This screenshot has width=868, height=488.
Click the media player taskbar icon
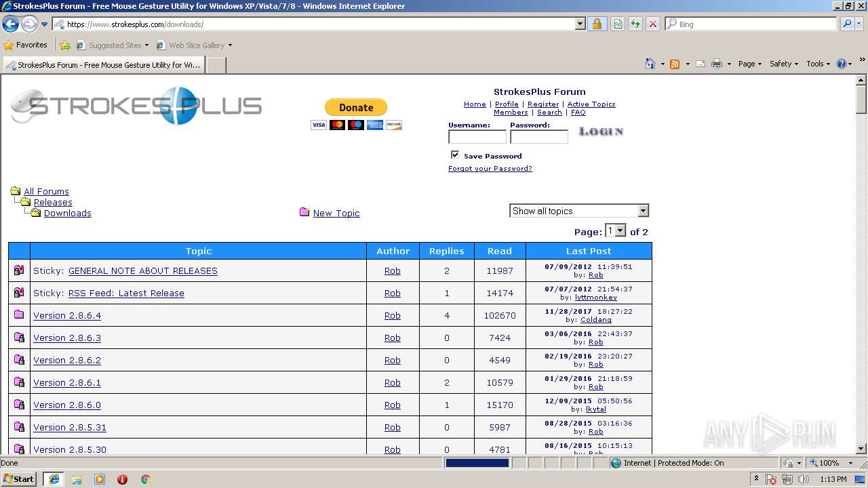pos(100,479)
